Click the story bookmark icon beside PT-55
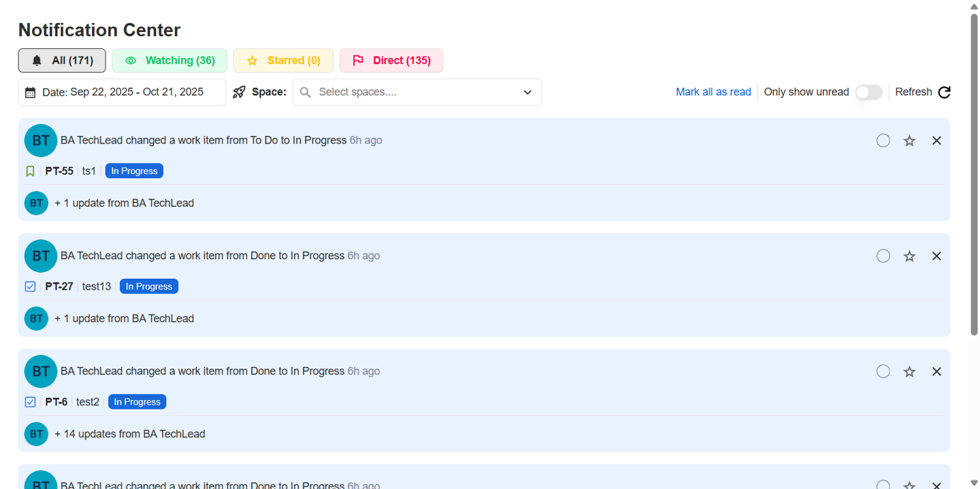The width and height of the screenshot is (980, 489). 30,171
